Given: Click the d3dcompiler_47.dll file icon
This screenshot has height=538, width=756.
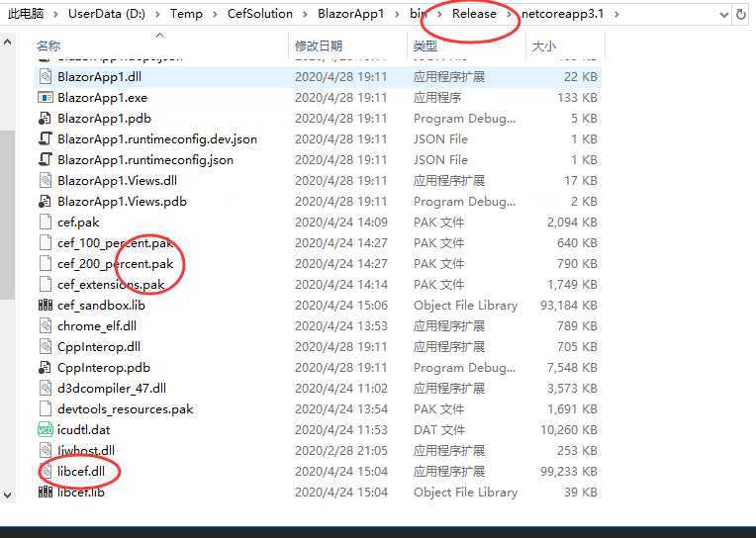Looking at the screenshot, I should [46, 388].
